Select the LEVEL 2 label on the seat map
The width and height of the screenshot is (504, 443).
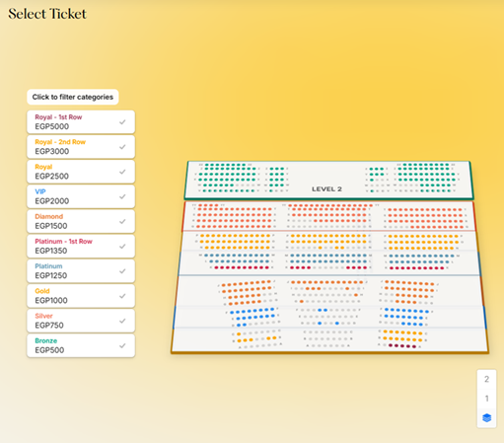pos(326,189)
